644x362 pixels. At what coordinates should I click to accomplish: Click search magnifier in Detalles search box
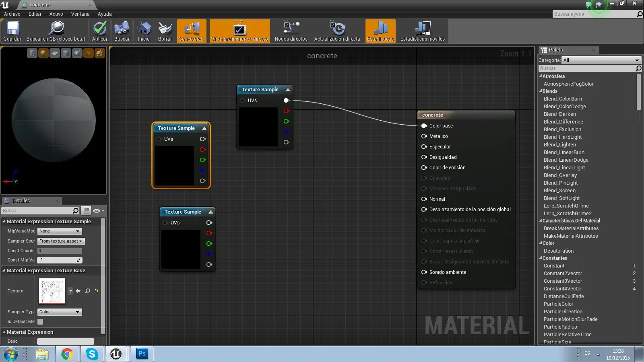click(x=75, y=211)
